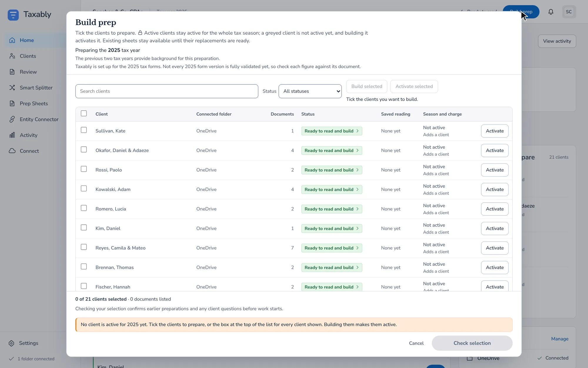Open Entity Connector via its link icon
588x368 pixels.
(x=12, y=119)
